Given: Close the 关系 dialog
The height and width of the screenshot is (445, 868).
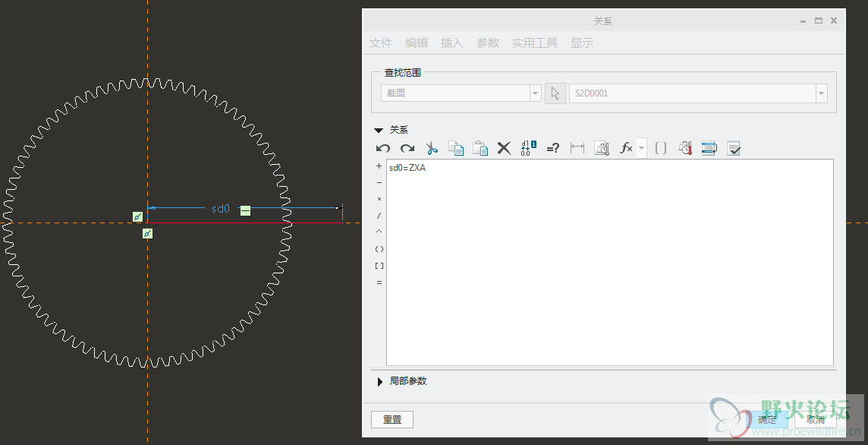Looking at the screenshot, I should click(x=834, y=21).
